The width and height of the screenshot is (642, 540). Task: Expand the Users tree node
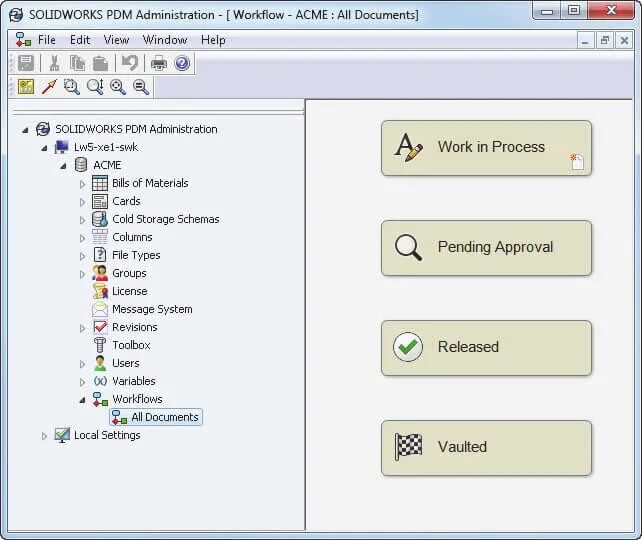[x=82, y=364]
